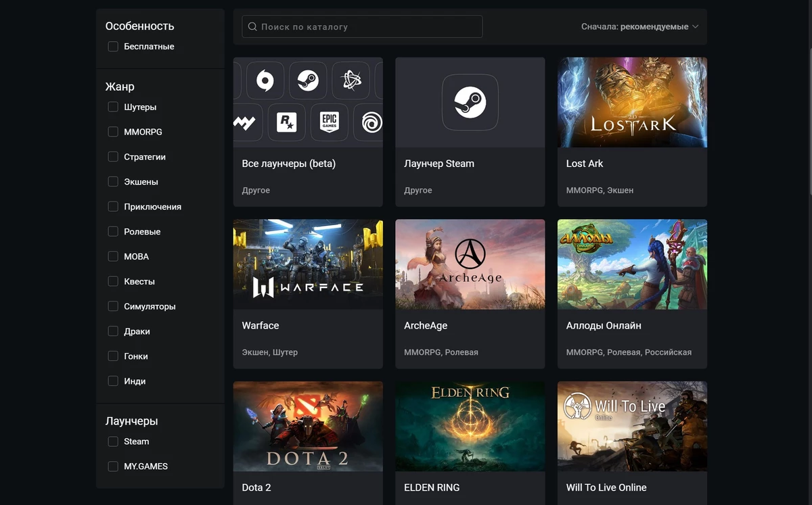Open the Warface game title link
The height and width of the screenshot is (505, 812).
[x=261, y=326]
